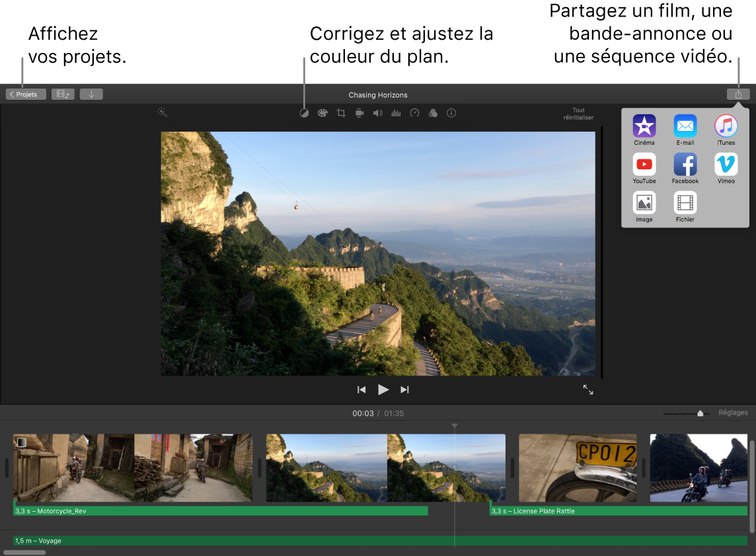The width and height of the screenshot is (756, 556).
Task: Select the crop tool
Action: (340, 112)
